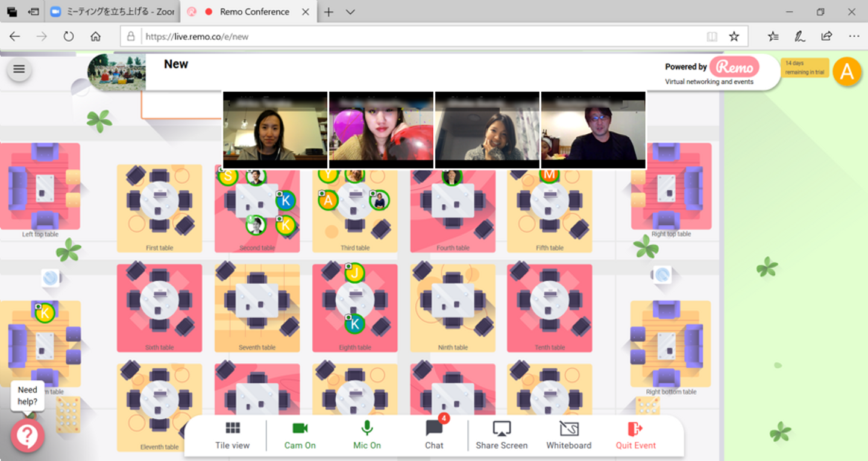Click the Seventh table label
Image resolution: width=868 pixels, height=461 pixels.
(257, 347)
